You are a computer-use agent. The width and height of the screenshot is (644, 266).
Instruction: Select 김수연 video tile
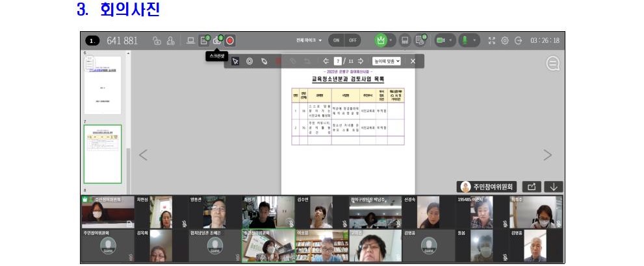(322, 212)
